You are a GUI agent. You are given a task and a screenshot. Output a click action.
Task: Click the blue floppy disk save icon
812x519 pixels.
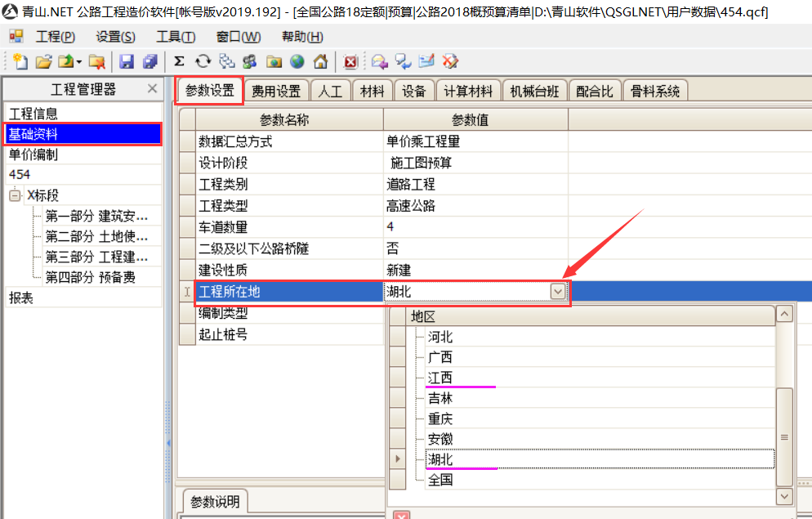(x=127, y=61)
